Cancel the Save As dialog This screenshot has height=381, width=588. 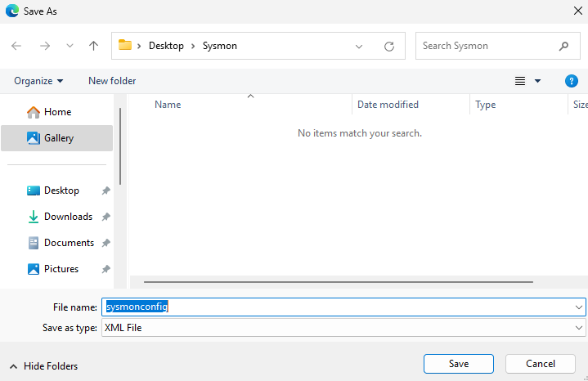[x=540, y=364]
